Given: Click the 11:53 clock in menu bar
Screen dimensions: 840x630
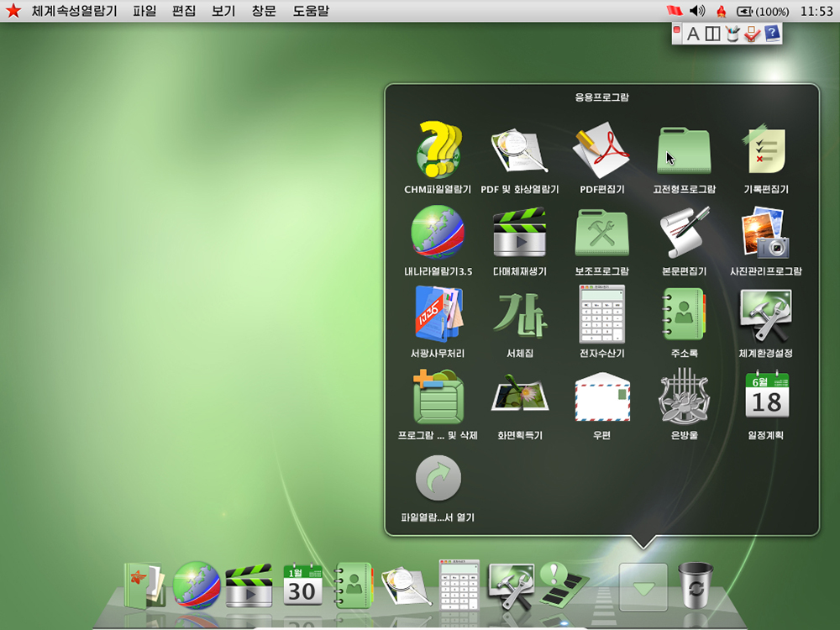Looking at the screenshot, I should (x=816, y=11).
